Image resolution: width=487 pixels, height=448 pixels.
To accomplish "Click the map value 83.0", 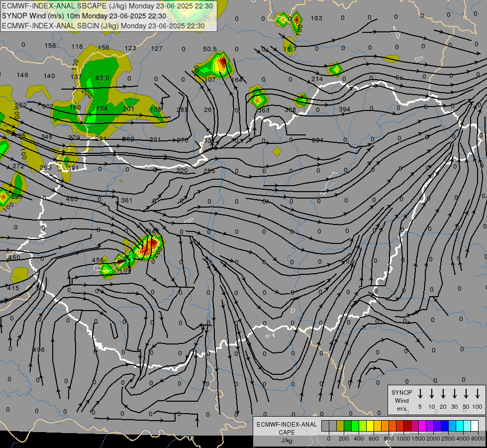I will click(x=102, y=78).
